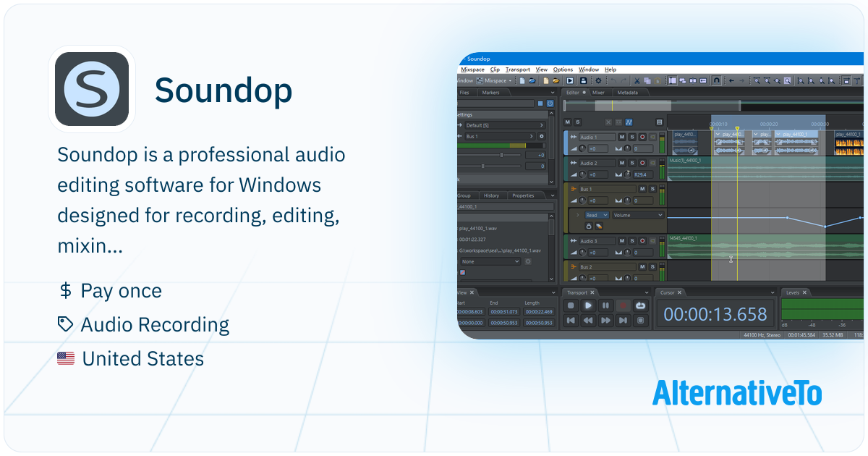Click the Record button in Transport
Viewport: 868px width, 456px height.
tap(623, 305)
